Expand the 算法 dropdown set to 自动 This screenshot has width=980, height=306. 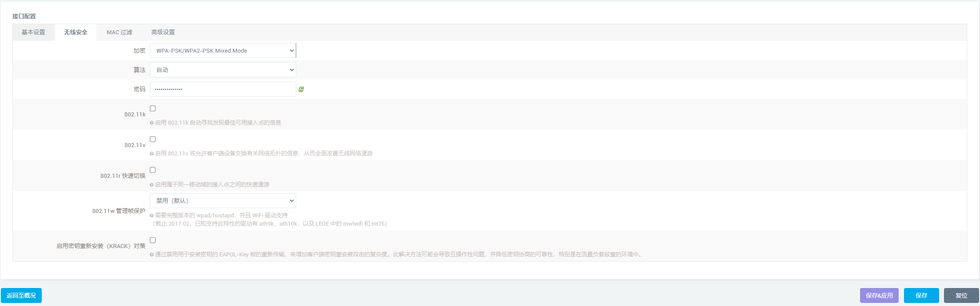(223, 70)
